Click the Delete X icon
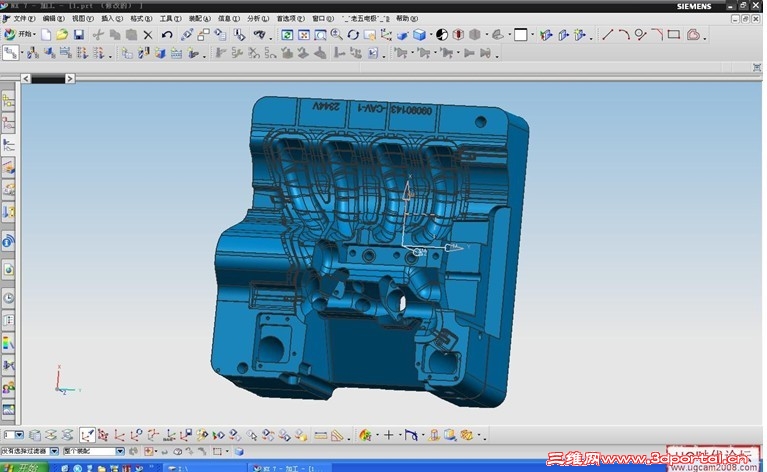Image resolution: width=767 pixels, height=472 pixels. pos(148,35)
